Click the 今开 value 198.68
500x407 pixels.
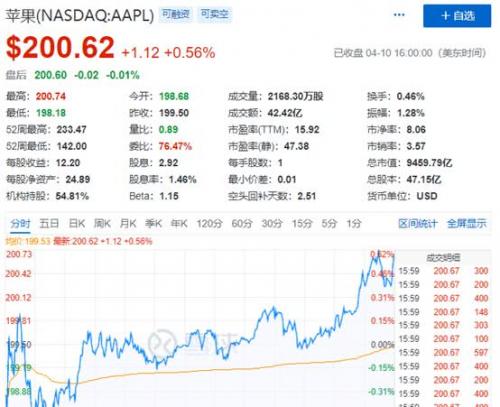click(174, 96)
